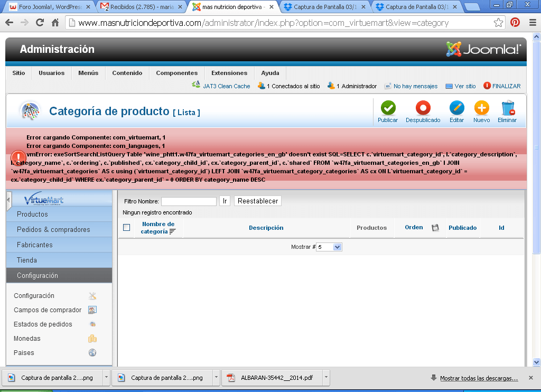Click the Ir filter button
The width and height of the screenshot is (541, 392).
[225, 201]
